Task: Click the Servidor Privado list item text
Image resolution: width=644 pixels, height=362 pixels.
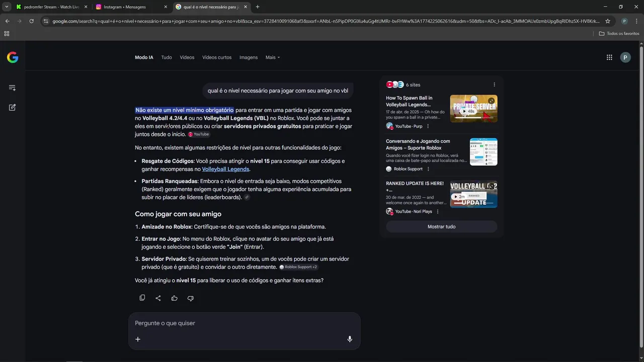Action: click(x=246, y=263)
